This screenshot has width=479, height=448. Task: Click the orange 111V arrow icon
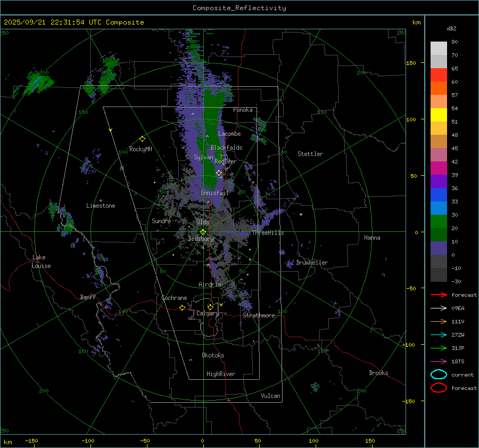pos(438,321)
